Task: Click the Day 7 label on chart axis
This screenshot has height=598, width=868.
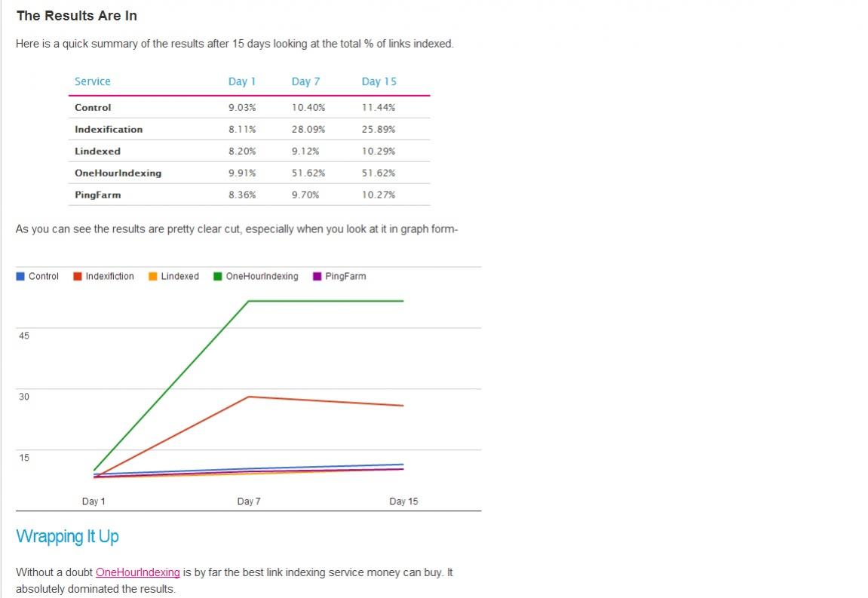Action: 249,501
